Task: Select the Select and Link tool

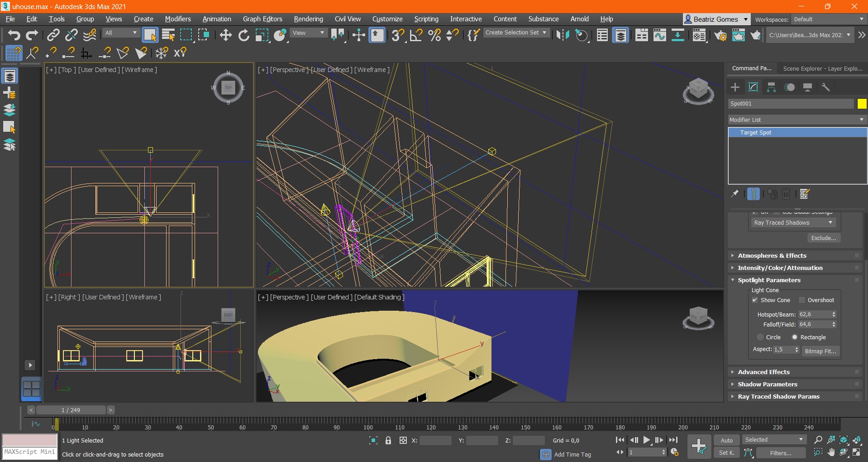Action: (x=53, y=35)
